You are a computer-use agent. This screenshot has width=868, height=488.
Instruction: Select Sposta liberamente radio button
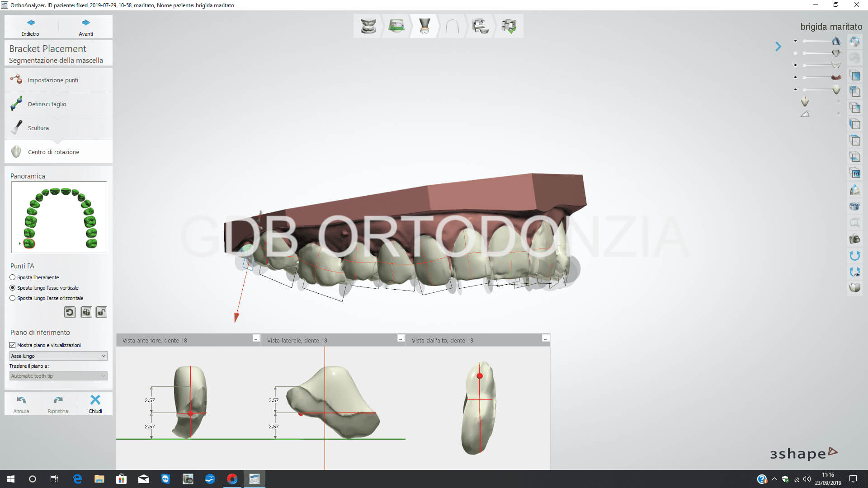[x=13, y=277]
